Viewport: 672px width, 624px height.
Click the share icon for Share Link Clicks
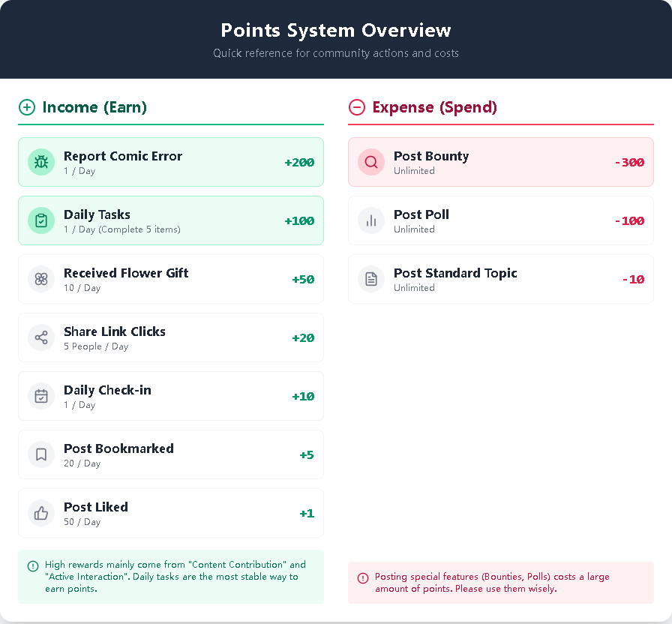point(41,337)
